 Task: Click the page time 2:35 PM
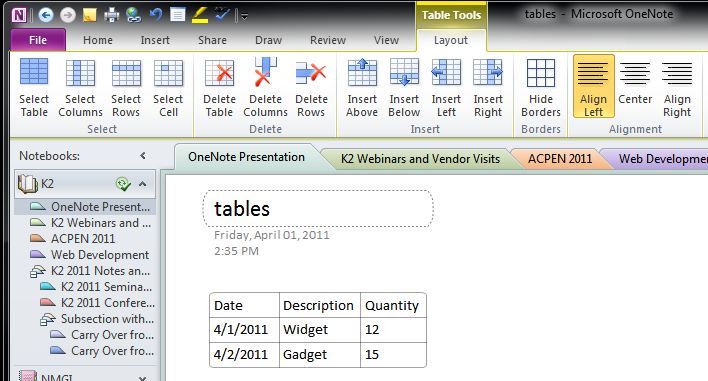click(236, 251)
